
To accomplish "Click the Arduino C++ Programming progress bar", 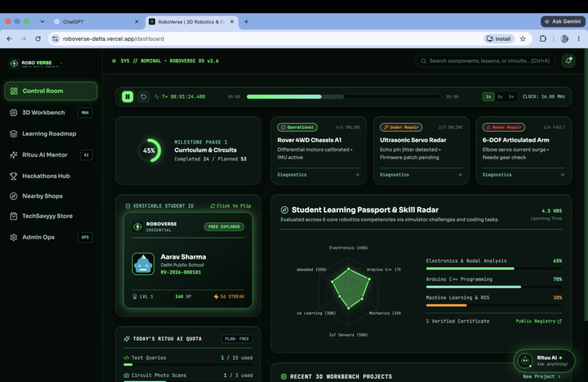I will [x=494, y=286].
